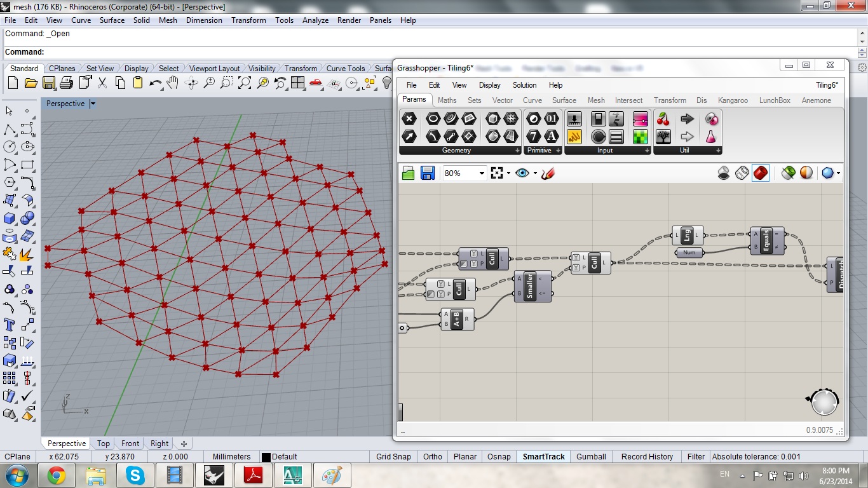Click the Record History button

(647, 456)
